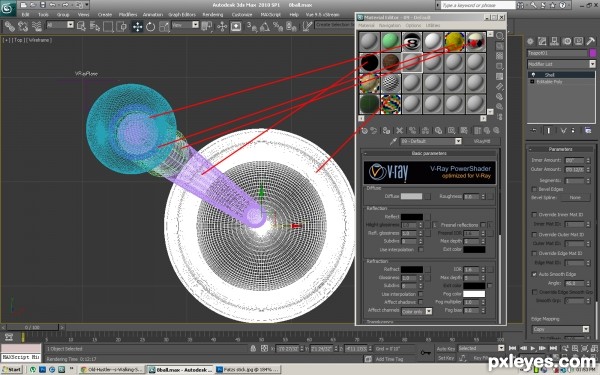The width and height of the screenshot is (600, 375).
Task: Toggle Angle Snap in main toolbar
Action: click(x=265, y=26)
